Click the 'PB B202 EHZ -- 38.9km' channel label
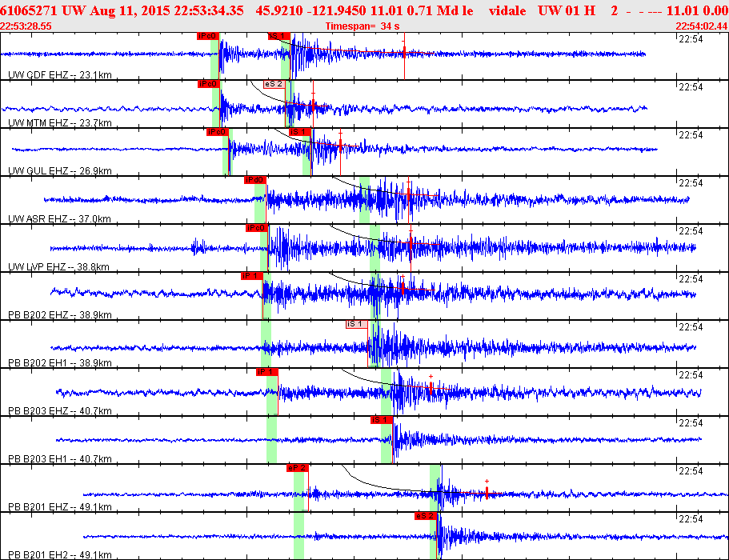Screen dimensions: 729x560 (60, 315)
